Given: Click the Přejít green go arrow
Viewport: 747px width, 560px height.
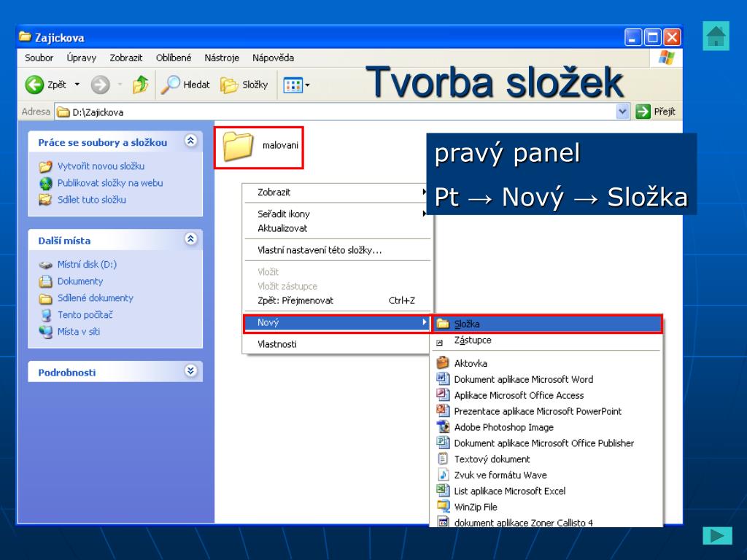Looking at the screenshot, I should pyautogui.click(x=643, y=112).
